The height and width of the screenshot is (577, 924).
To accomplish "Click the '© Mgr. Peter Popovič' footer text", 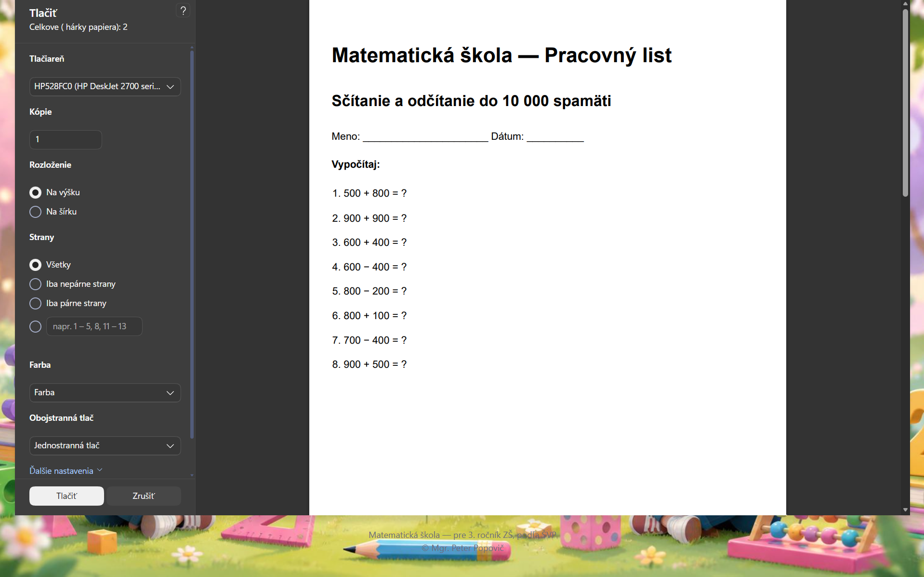I will [x=462, y=548].
